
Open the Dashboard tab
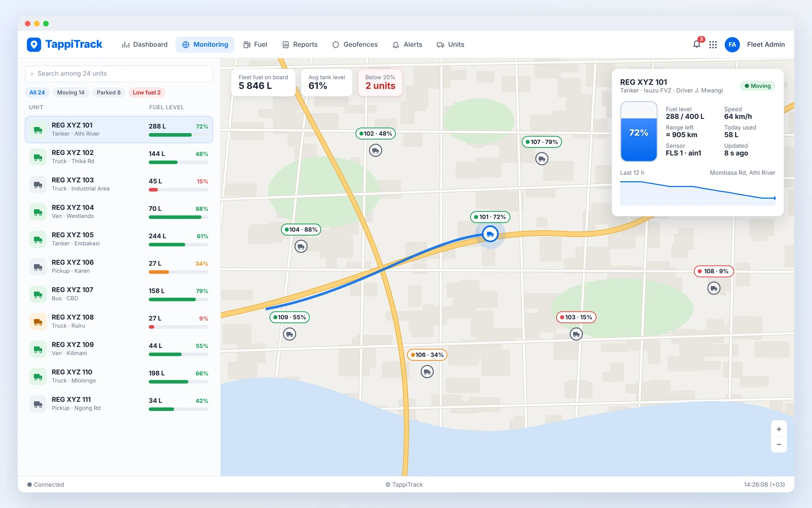145,45
